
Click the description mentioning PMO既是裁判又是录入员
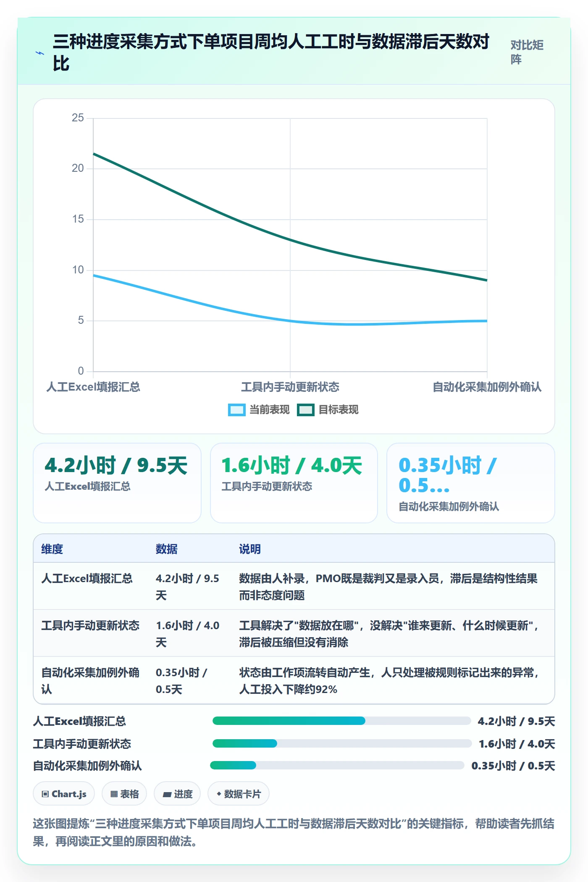click(x=388, y=587)
